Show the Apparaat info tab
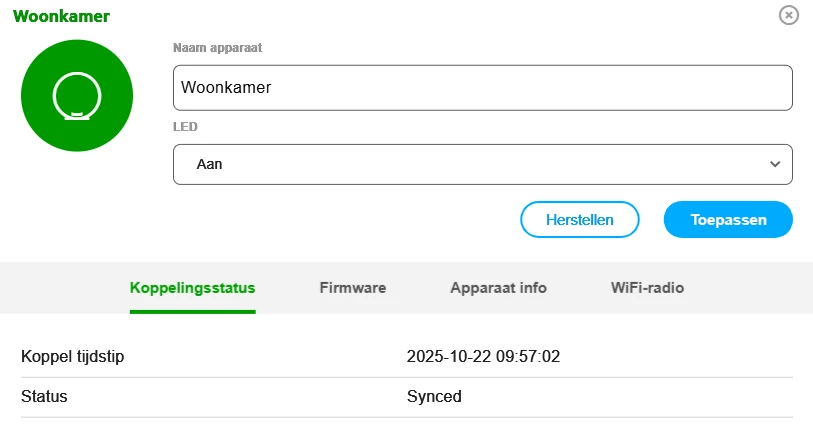 (x=498, y=288)
